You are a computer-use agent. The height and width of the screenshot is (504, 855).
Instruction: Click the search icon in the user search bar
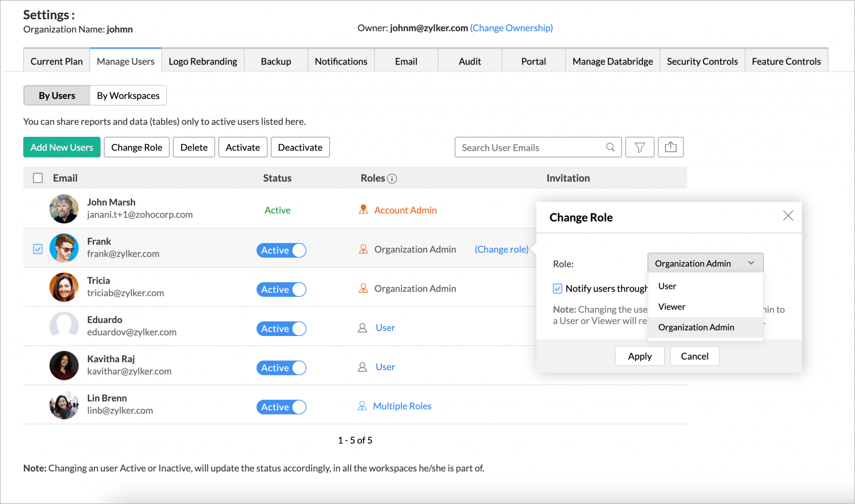pos(610,147)
